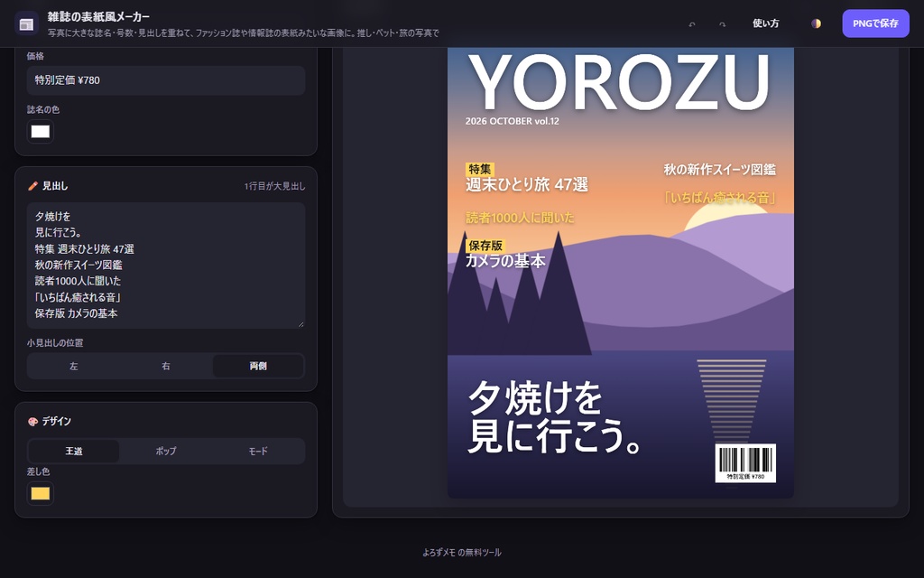Click the 'カメラの基本' cover headline
924x578 pixels.
point(505,261)
